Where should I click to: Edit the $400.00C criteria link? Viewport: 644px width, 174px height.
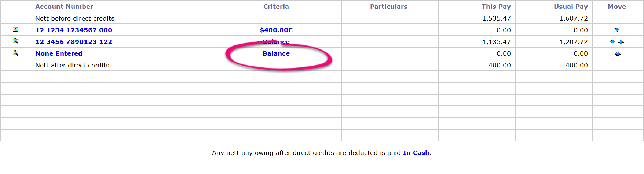pyautogui.click(x=276, y=30)
